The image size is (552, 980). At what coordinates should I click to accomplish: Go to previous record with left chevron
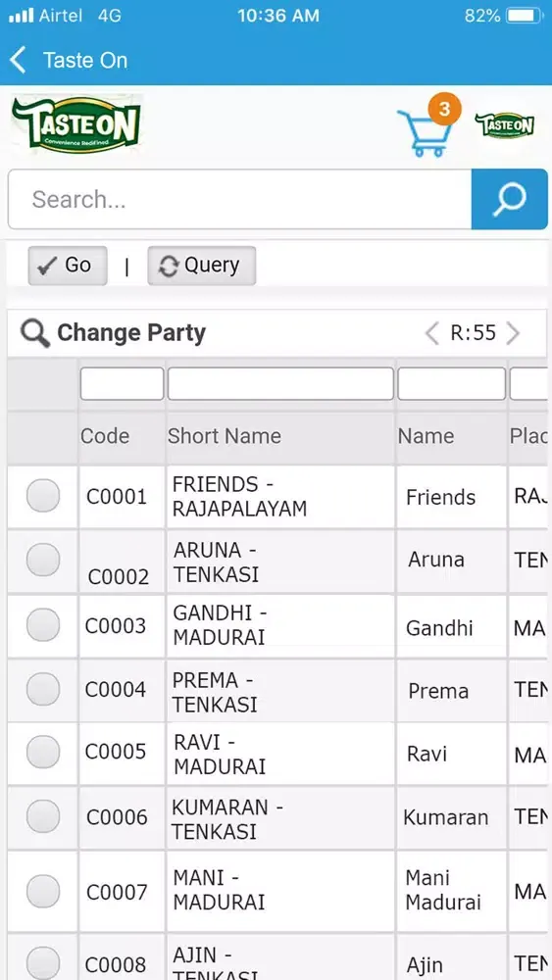pyautogui.click(x=432, y=333)
